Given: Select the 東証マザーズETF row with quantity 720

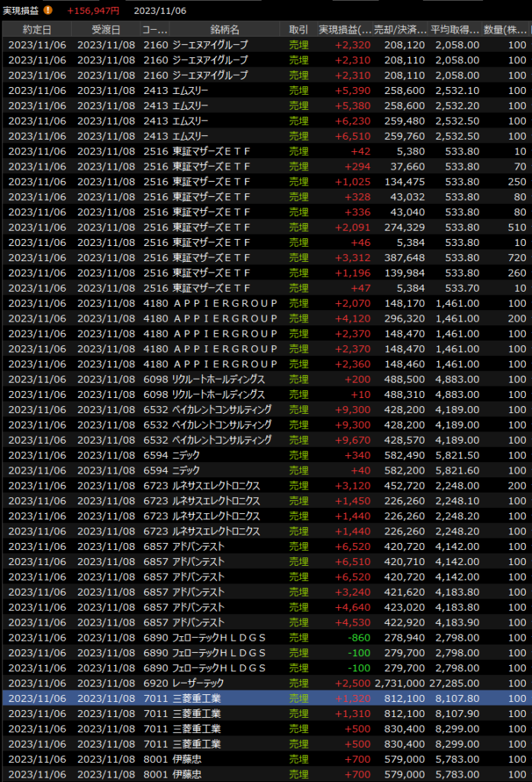Looking at the screenshot, I should coord(266,257).
